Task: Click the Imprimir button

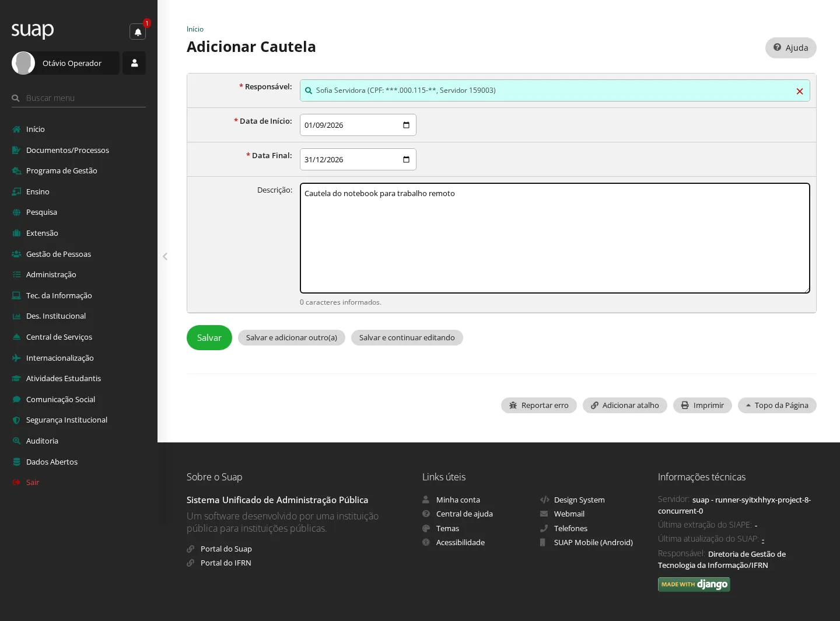Action: coord(702,405)
